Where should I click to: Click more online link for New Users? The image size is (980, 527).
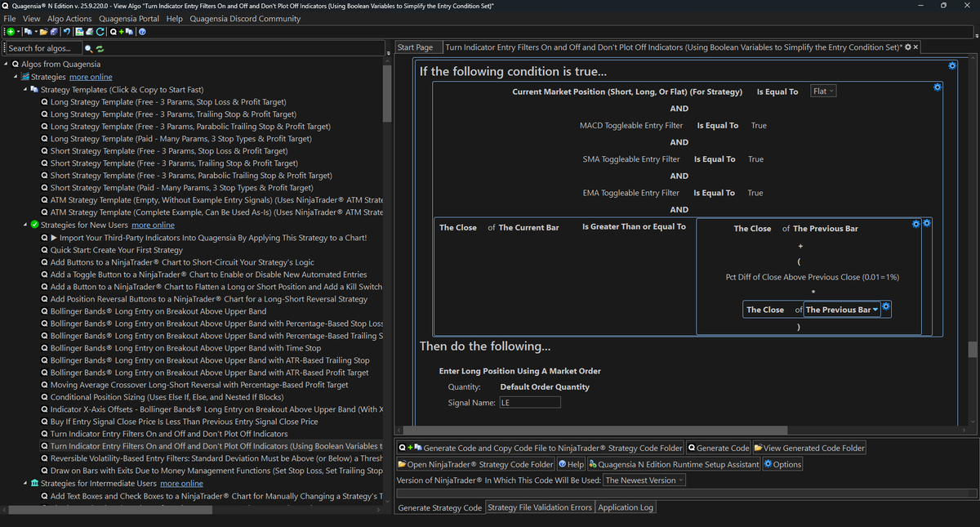[153, 225]
